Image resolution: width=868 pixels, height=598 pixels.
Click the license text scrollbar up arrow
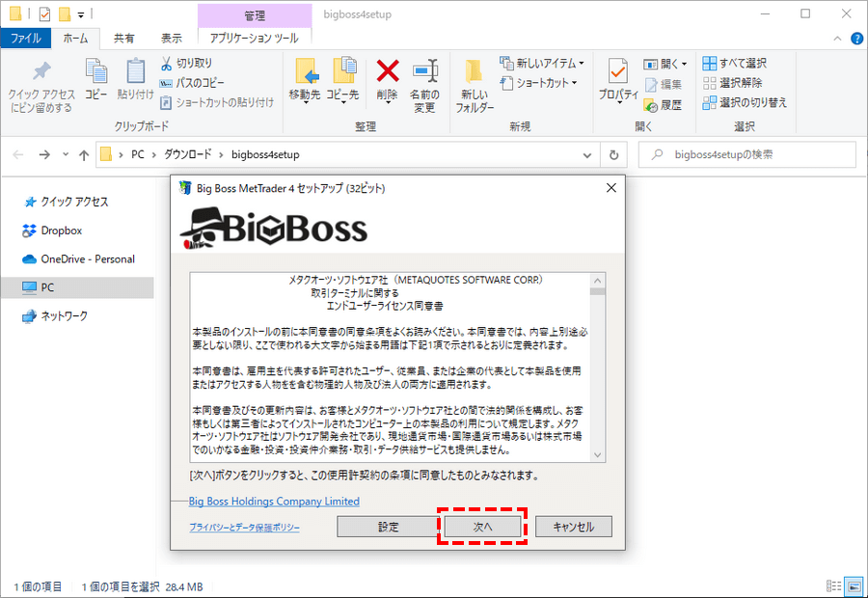(x=597, y=280)
